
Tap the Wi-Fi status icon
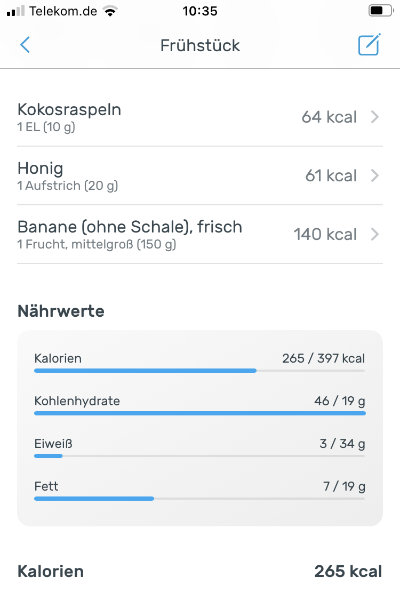tap(110, 11)
